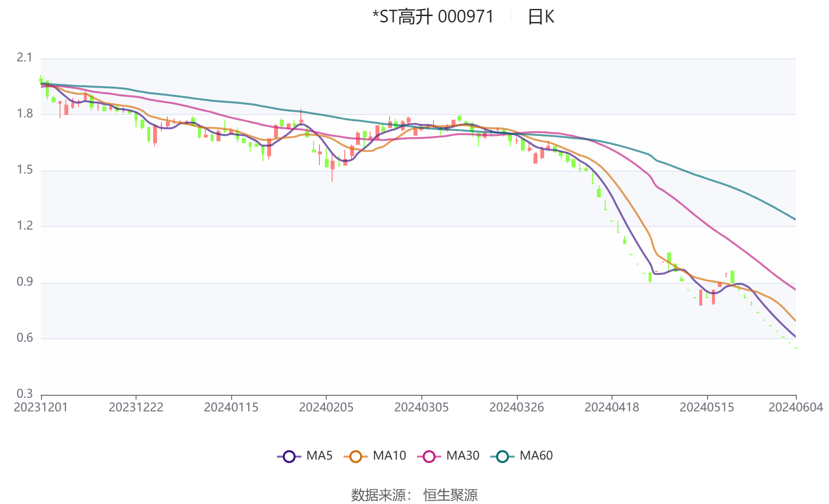Click the pink MA30 legend circle marker
This screenshot has height=504, width=829.
coord(429,456)
